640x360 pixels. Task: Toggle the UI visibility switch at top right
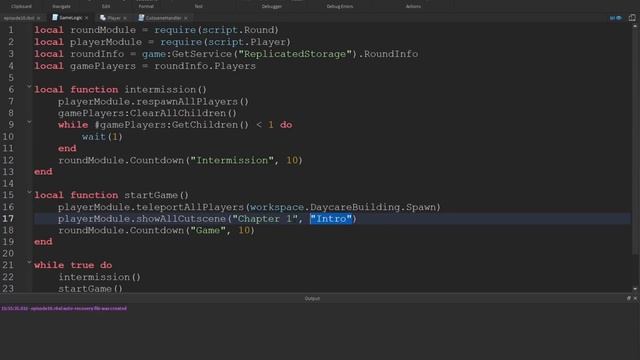[x=616, y=18]
